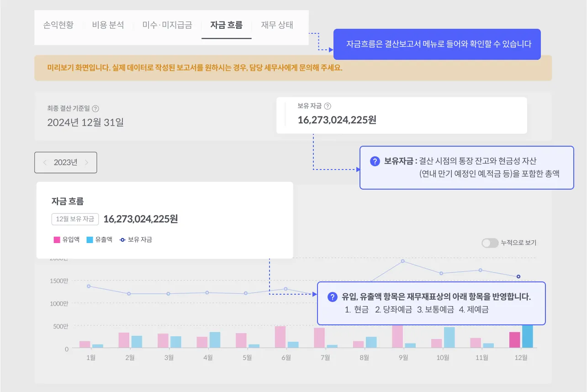
Task: Click the 보유 자금 line legend marker
Action: tap(122, 239)
